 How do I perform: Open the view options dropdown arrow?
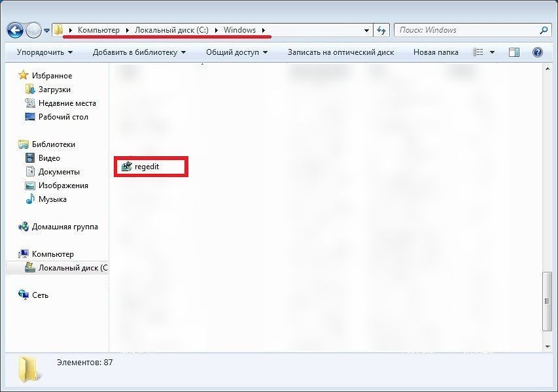[x=492, y=52]
